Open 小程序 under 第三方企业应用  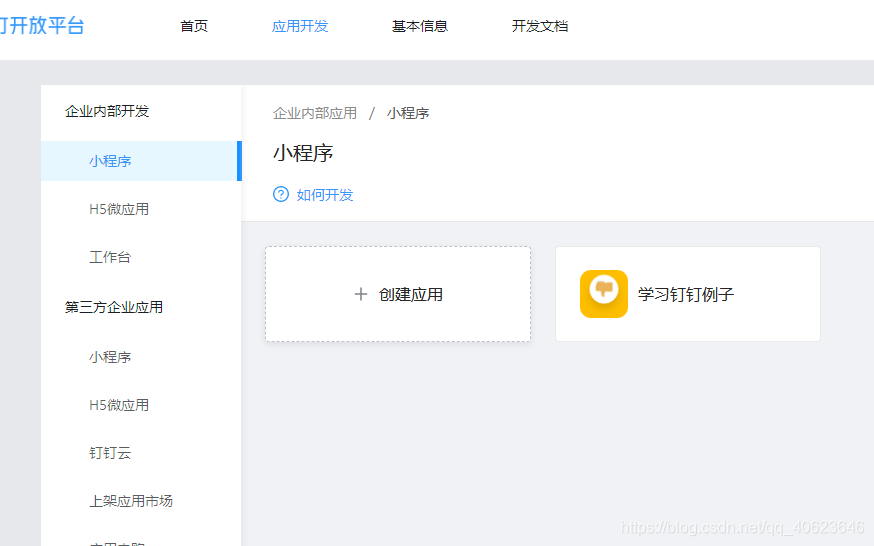pyautogui.click(x=110, y=357)
